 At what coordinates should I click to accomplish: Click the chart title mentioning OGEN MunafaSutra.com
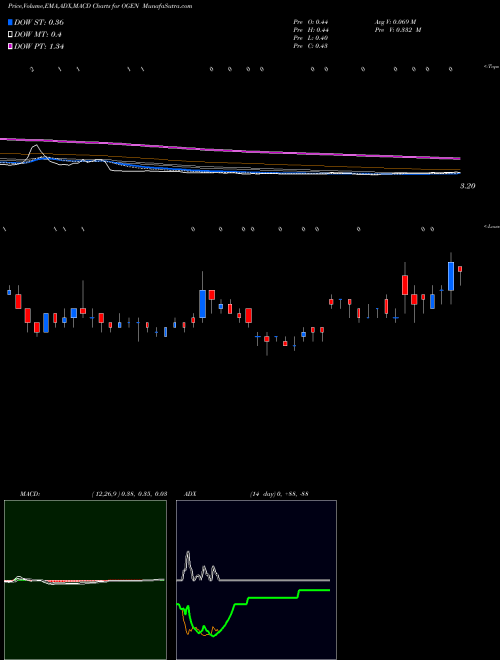100,6
